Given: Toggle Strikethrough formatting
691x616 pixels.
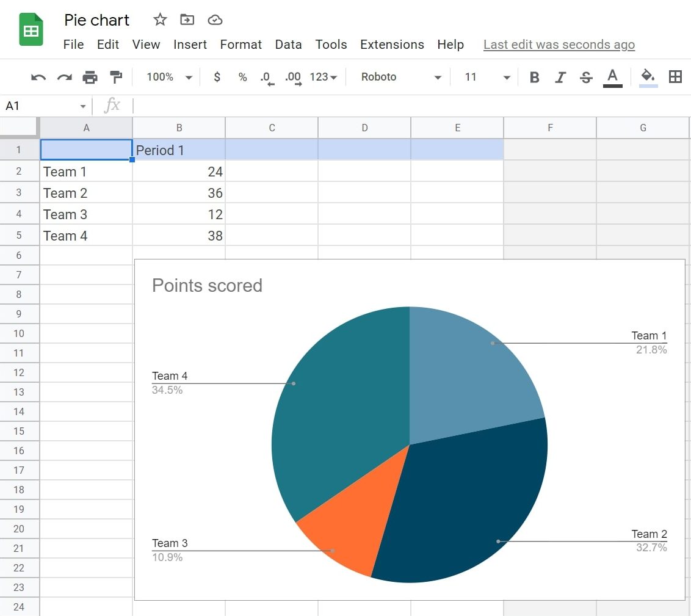Looking at the screenshot, I should [586, 78].
